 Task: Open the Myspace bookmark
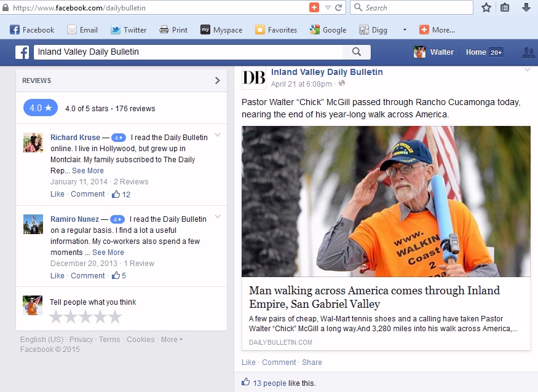(221, 29)
